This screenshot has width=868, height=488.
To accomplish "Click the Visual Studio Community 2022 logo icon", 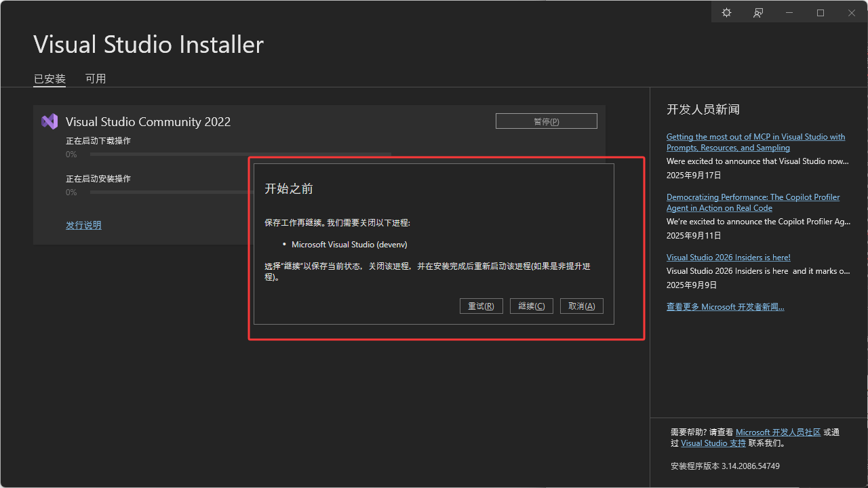I will tap(50, 121).
